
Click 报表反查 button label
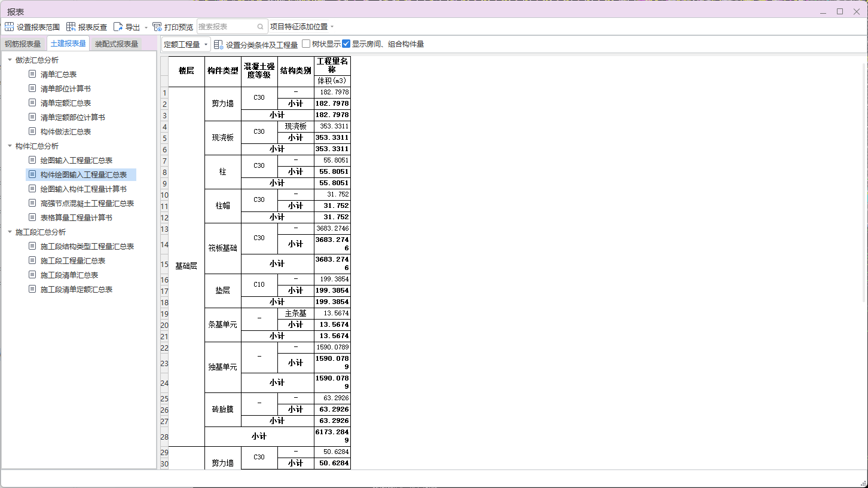[x=93, y=27]
